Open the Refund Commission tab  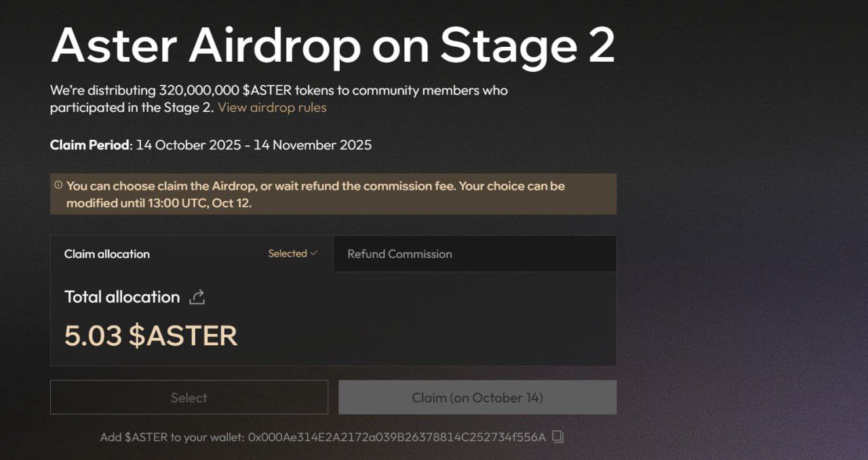(399, 254)
